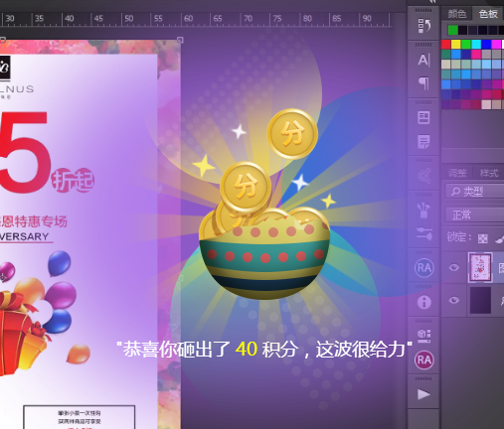The height and width of the screenshot is (429, 504).
Task: Click the 折起 text on the poster
Action: tap(73, 181)
